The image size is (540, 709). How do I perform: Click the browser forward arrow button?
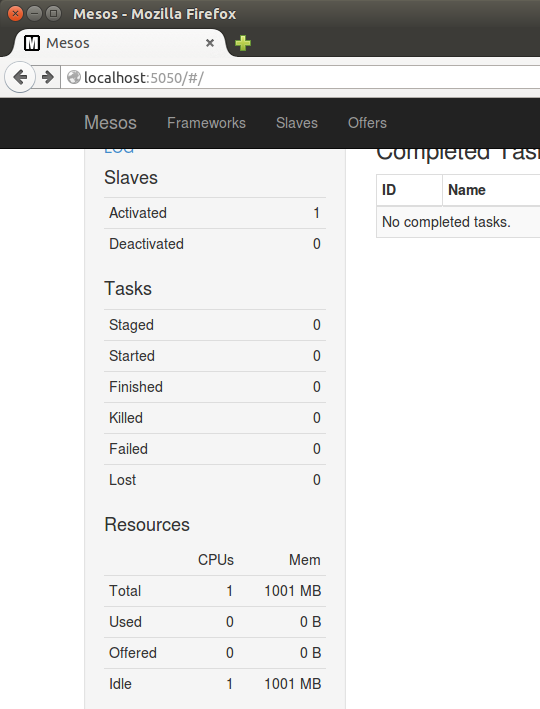47,77
